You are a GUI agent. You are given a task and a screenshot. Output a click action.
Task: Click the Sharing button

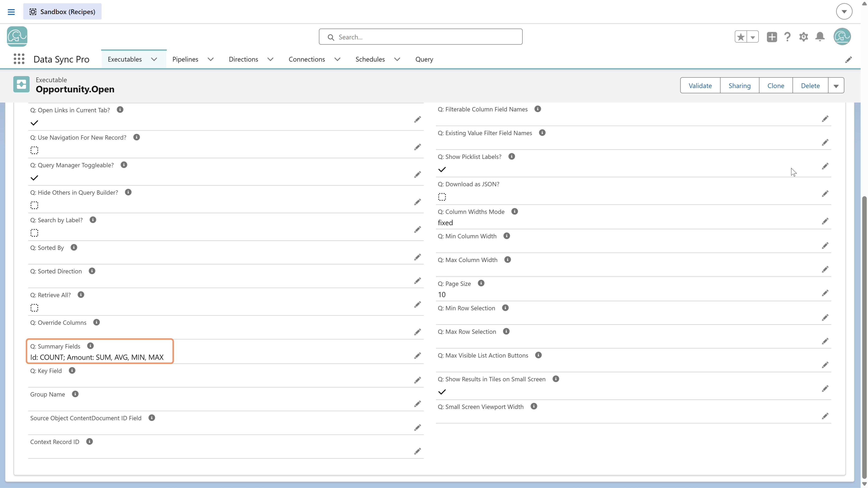[739, 86]
